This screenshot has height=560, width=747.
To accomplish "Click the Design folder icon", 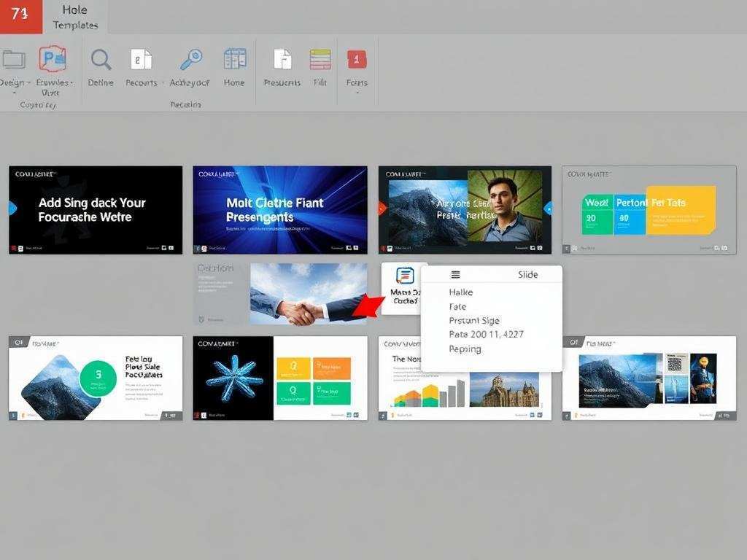I will click(13, 60).
